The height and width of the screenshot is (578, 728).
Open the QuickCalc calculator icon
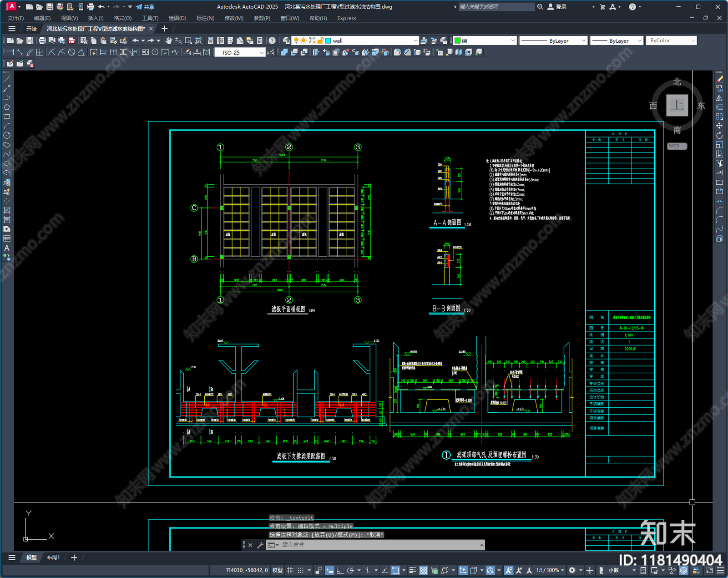pyautogui.click(x=259, y=41)
